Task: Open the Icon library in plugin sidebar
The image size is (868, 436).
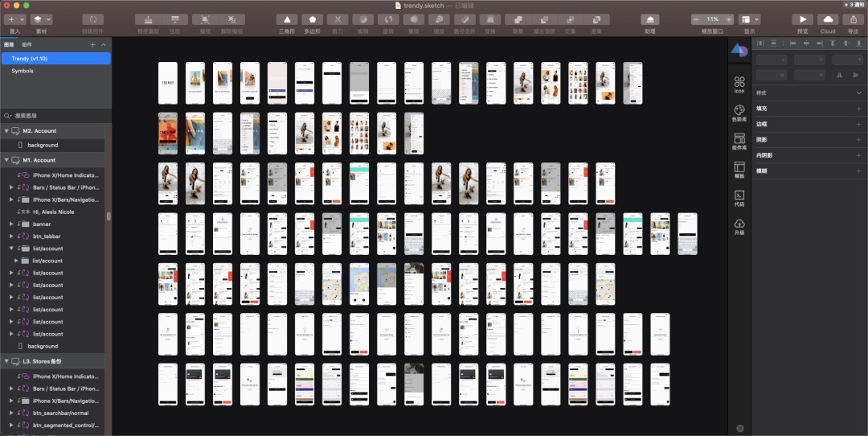Action: (x=739, y=82)
